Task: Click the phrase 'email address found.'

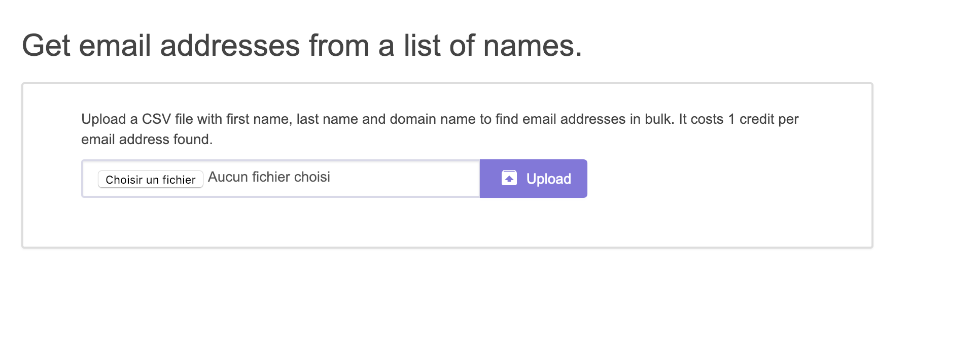Action: coord(147,140)
